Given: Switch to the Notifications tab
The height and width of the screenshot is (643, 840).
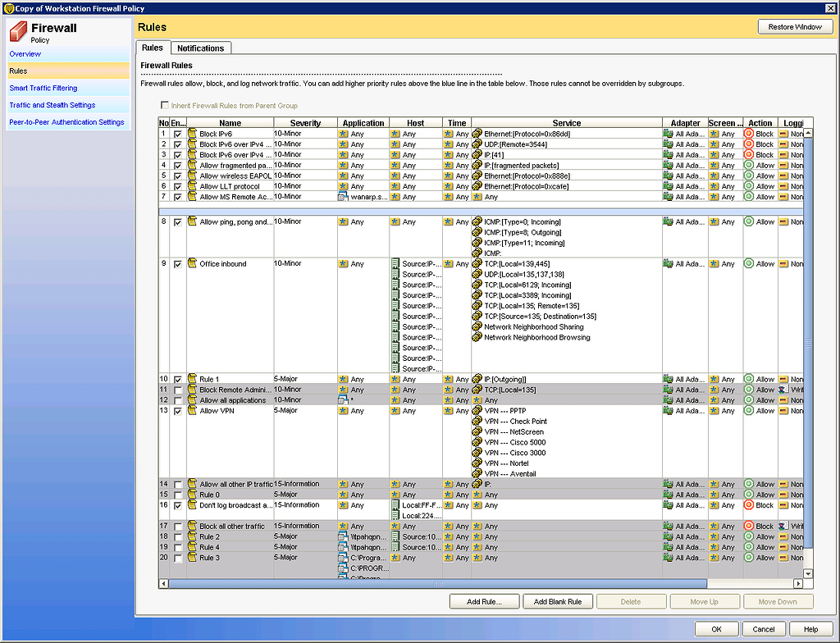Looking at the screenshot, I should tap(200, 48).
